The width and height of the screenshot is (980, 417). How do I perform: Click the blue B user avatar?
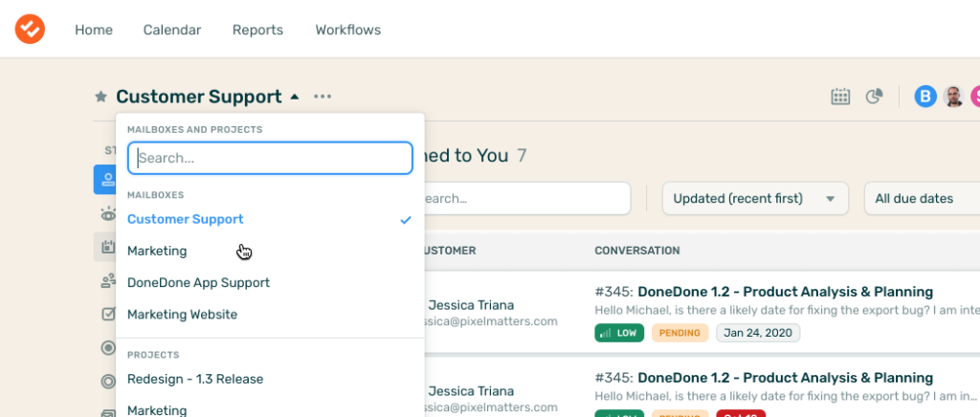pos(924,96)
